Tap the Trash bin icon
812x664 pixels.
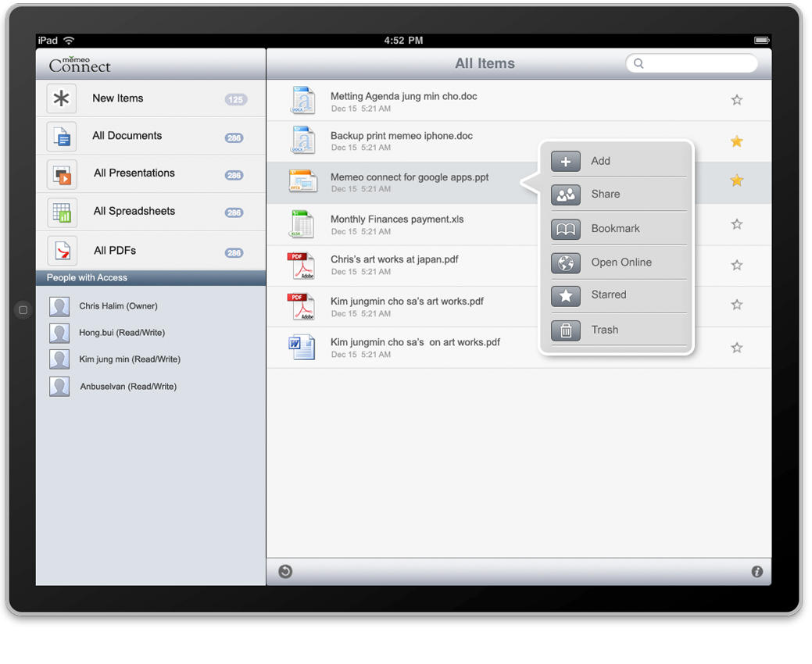coord(566,330)
